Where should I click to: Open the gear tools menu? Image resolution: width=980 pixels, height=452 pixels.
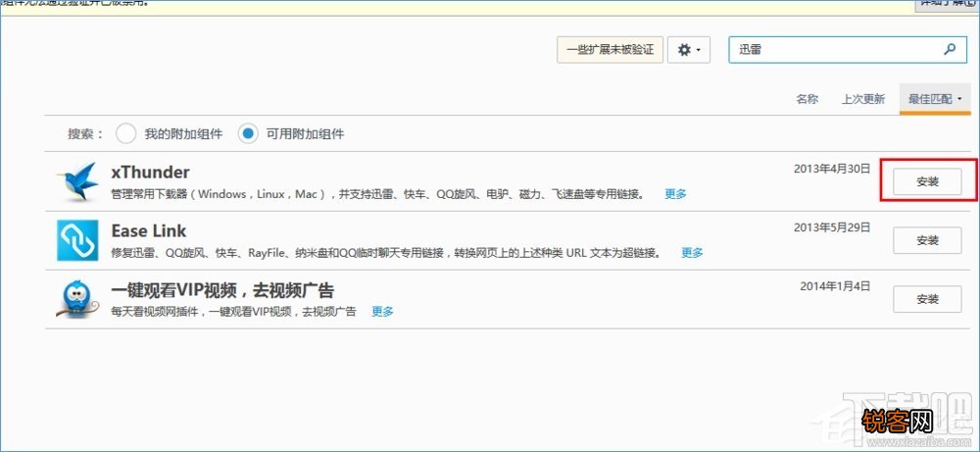689,49
